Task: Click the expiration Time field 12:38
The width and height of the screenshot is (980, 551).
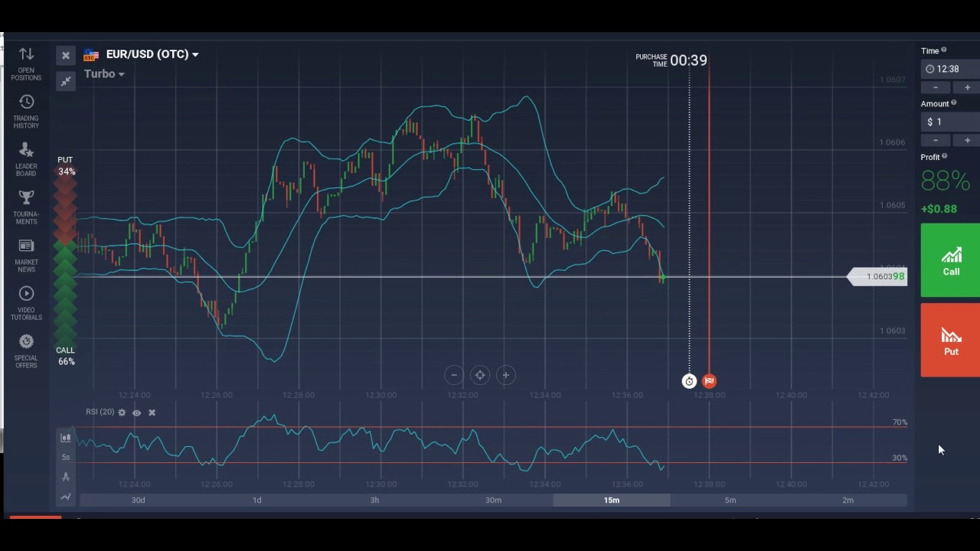Action: click(950, 69)
